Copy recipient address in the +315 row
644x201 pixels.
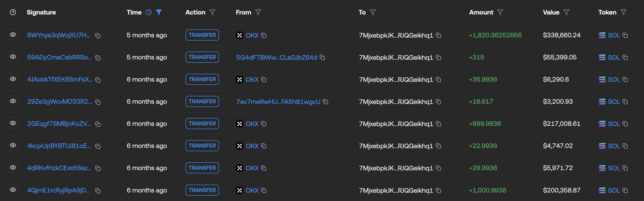tap(438, 58)
